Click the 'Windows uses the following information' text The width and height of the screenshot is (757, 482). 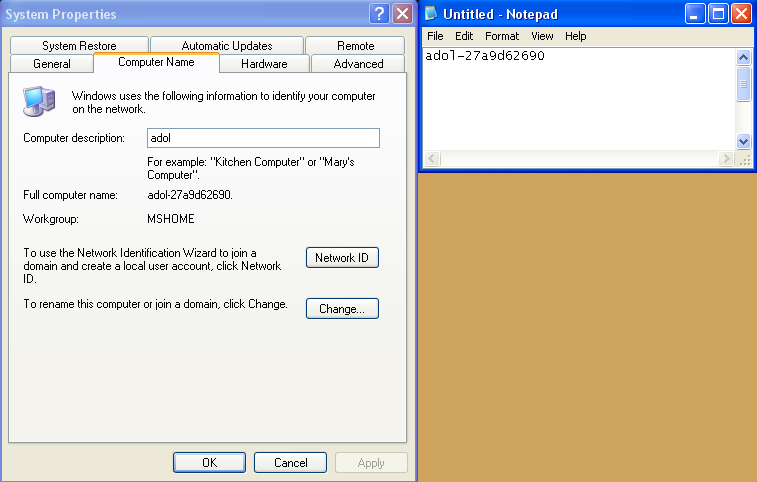tap(224, 102)
